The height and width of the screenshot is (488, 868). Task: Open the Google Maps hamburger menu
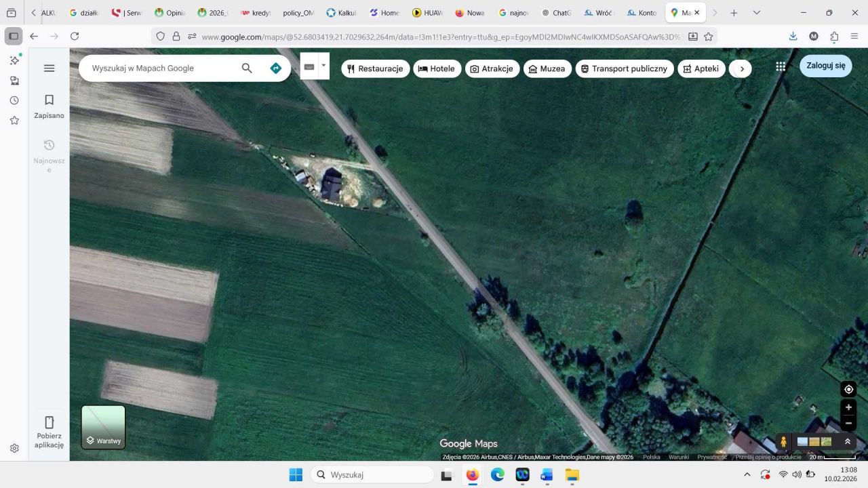(49, 68)
